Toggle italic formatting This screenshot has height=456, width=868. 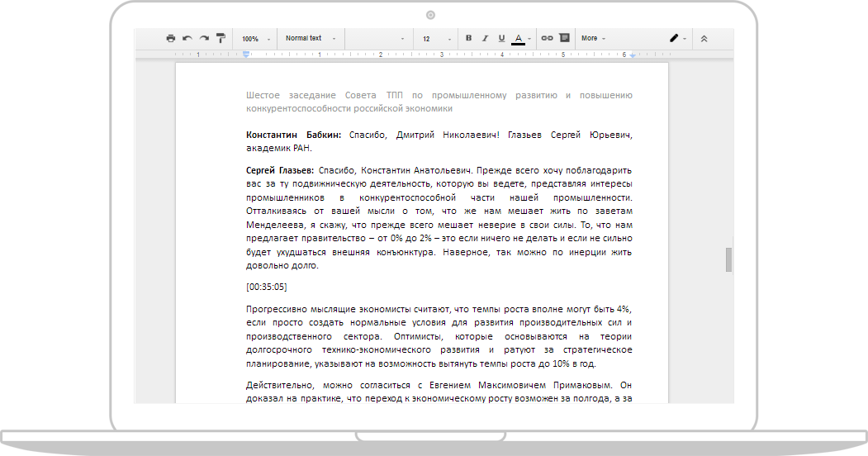click(x=485, y=38)
